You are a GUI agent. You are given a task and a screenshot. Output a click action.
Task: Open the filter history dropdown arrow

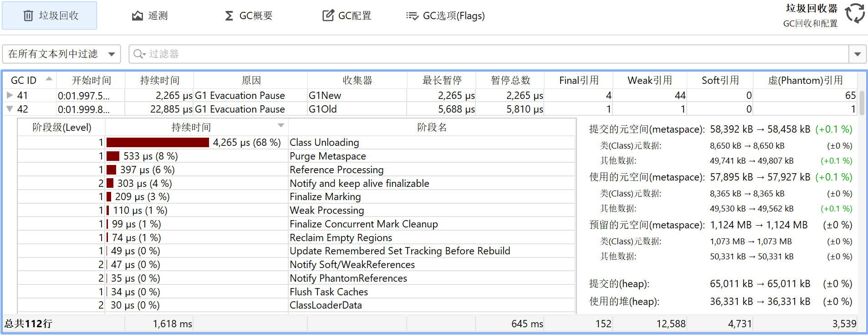[x=858, y=54]
